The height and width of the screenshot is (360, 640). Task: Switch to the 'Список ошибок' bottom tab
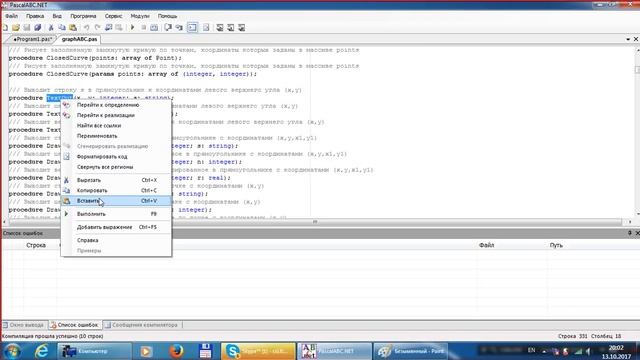(x=74, y=325)
